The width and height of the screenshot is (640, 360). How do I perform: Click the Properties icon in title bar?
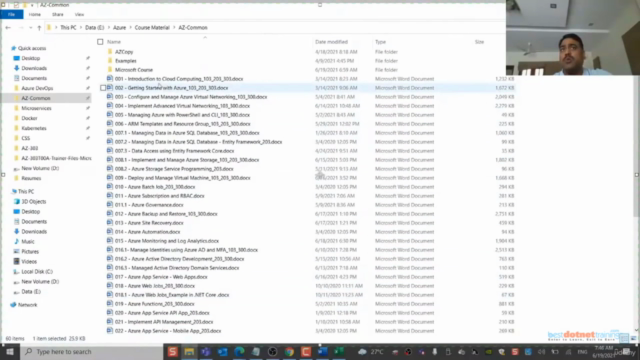coord(16,5)
